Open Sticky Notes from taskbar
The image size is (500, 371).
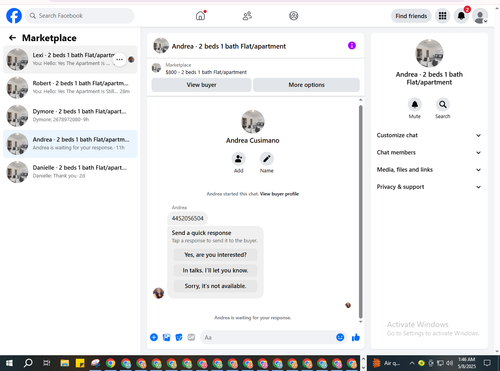coord(80,363)
